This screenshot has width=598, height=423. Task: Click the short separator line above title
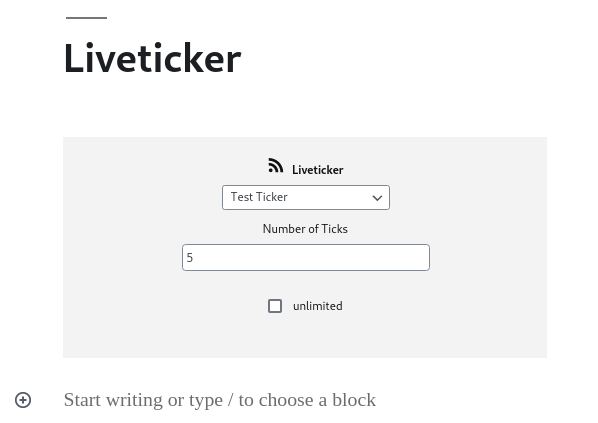87,18
